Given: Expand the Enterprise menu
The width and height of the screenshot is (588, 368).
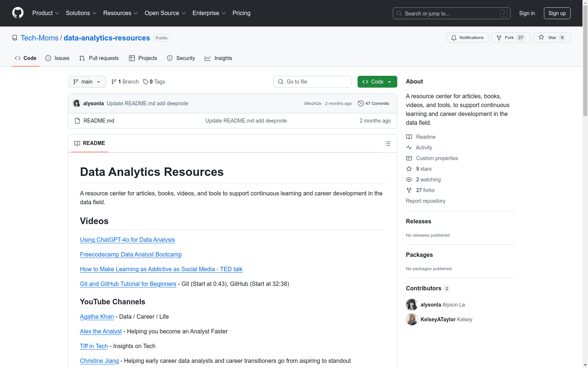Looking at the screenshot, I should 209,13.
